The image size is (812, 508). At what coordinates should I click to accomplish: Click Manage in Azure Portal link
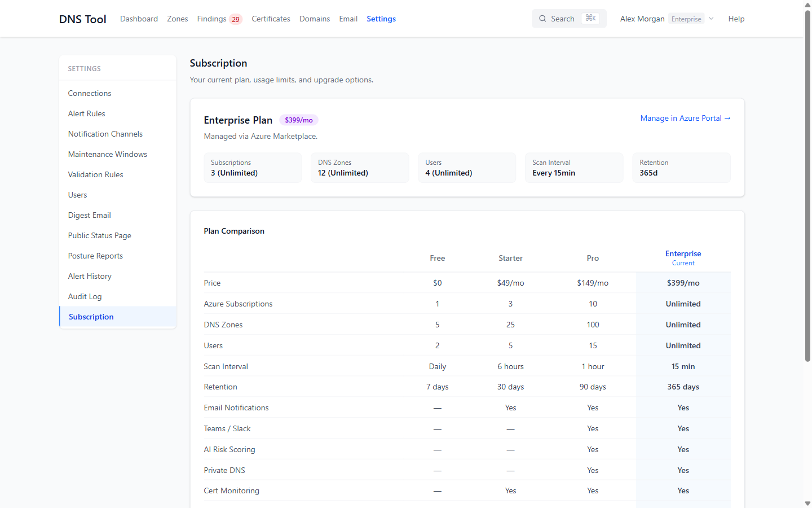(x=686, y=118)
